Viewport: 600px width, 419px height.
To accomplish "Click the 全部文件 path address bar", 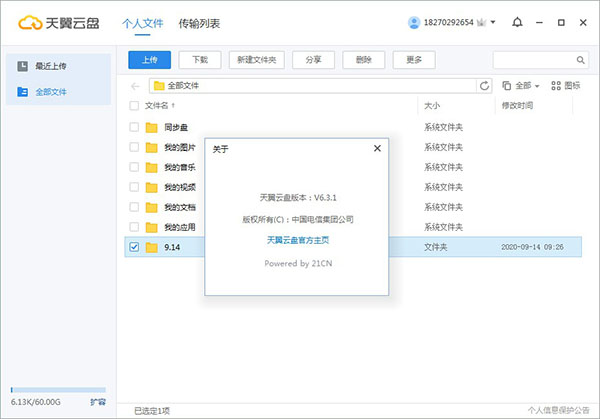I will [x=314, y=86].
